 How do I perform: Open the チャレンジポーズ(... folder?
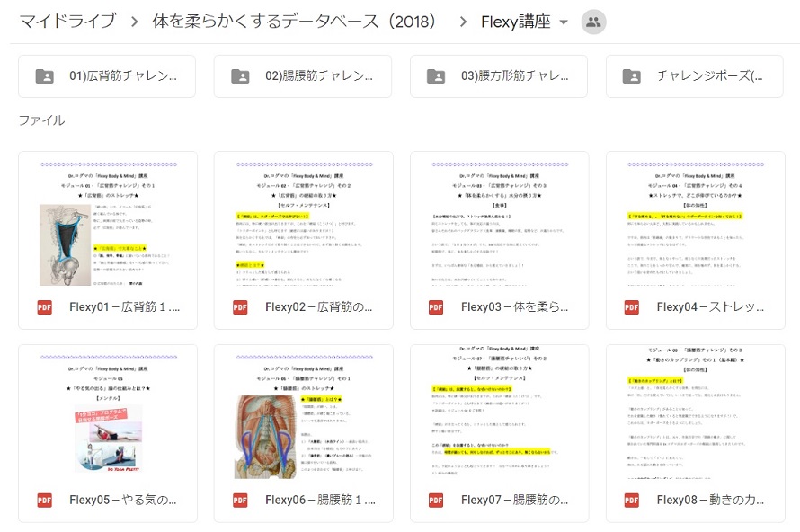(695, 76)
